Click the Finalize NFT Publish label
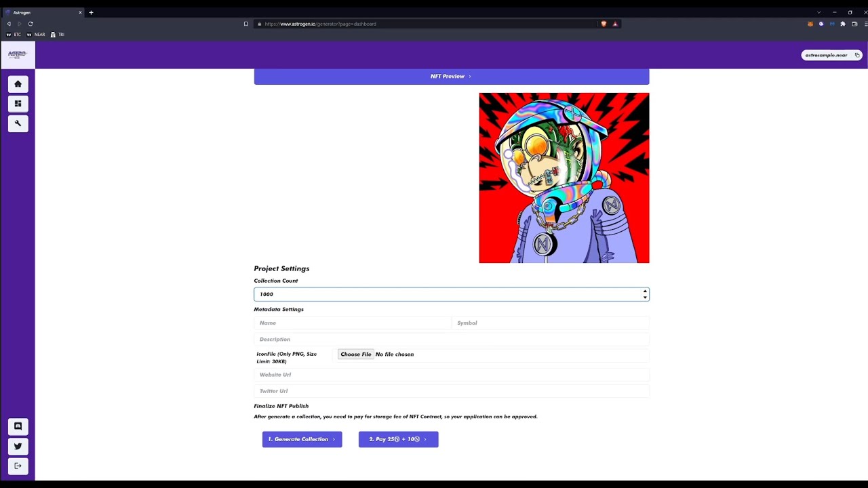868x488 pixels. pyautogui.click(x=281, y=406)
